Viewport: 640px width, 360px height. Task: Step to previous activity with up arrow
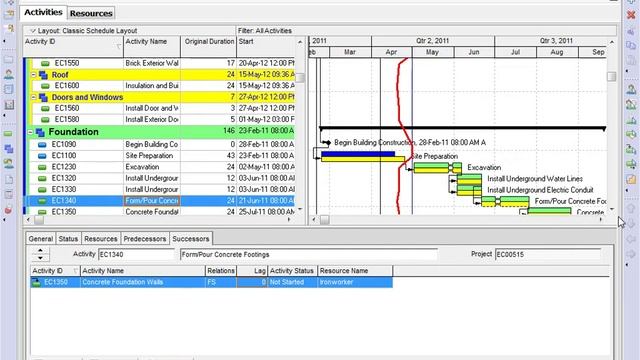click(x=40, y=251)
